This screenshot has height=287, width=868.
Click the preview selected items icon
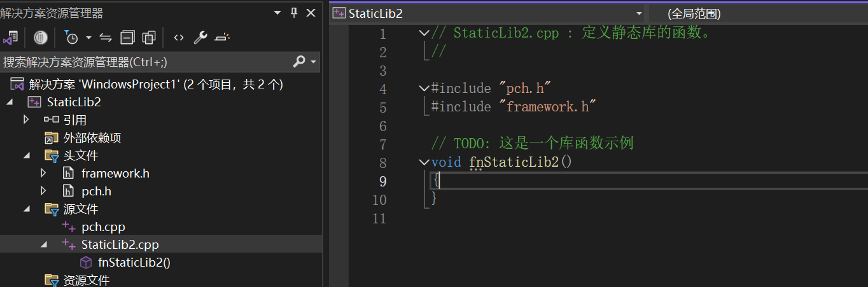click(221, 38)
